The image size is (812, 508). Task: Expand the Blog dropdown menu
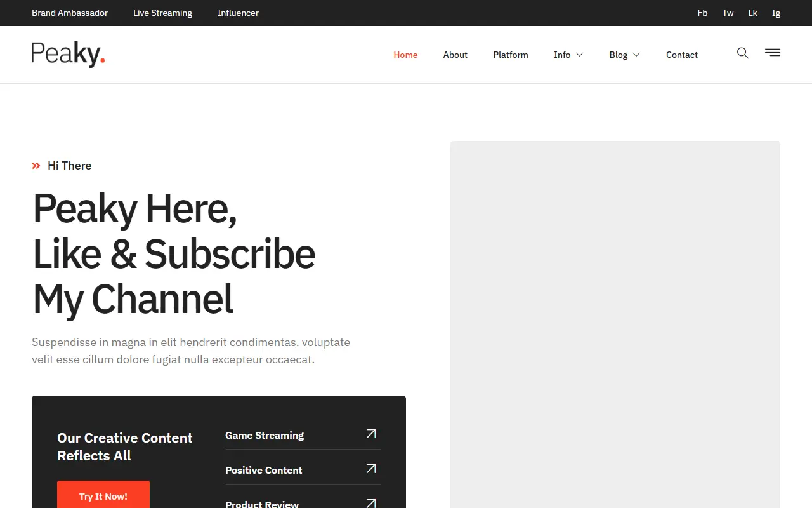click(x=625, y=55)
